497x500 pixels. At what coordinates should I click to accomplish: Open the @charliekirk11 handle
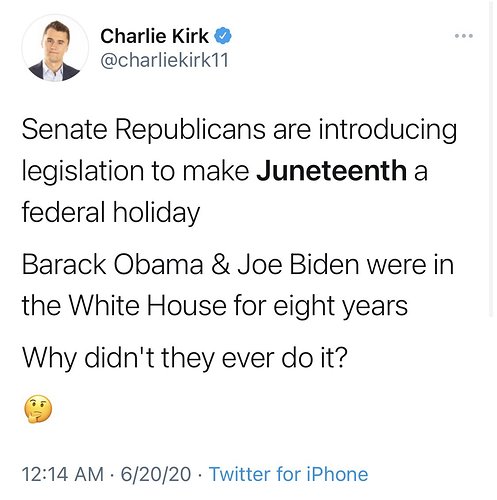pyautogui.click(x=164, y=60)
